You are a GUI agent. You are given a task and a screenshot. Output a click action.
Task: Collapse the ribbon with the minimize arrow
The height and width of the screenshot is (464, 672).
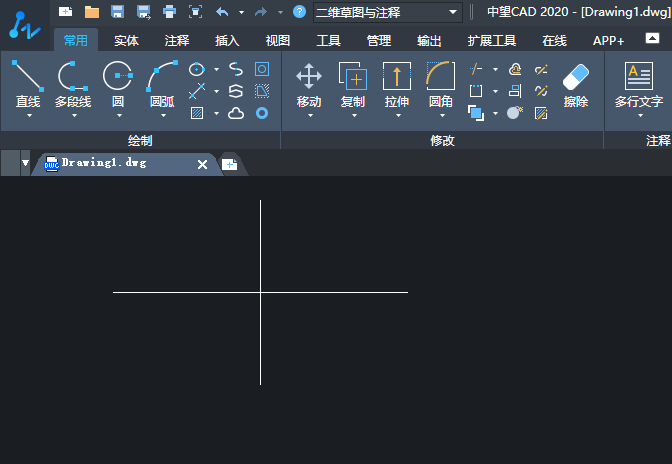coord(652,38)
